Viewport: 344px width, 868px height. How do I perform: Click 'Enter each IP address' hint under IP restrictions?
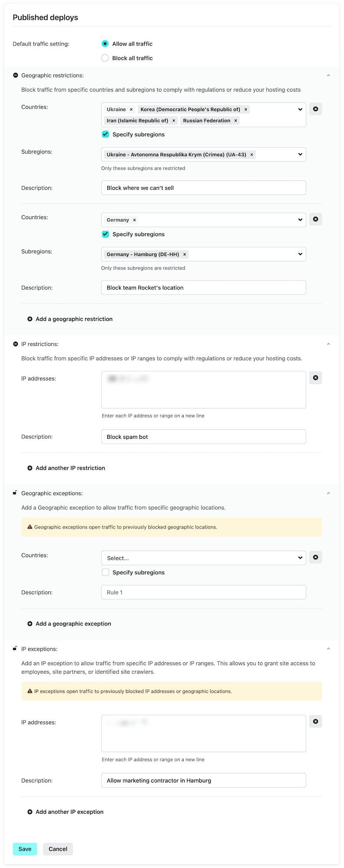pyautogui.click(x=153, y=416)
